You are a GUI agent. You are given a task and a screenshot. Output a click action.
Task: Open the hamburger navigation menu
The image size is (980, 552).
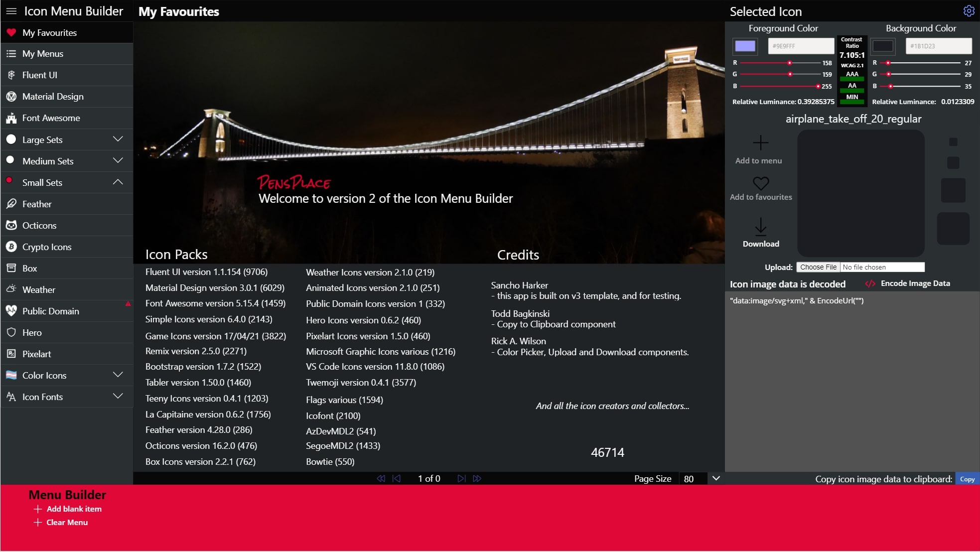point(11,11)
